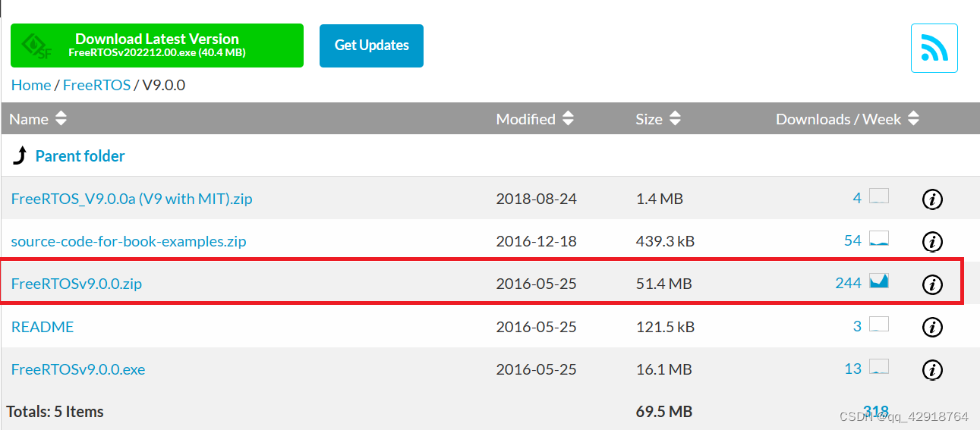Open the README file link
The height and width of the screenshot is (430, 980).
coord(43,327)
